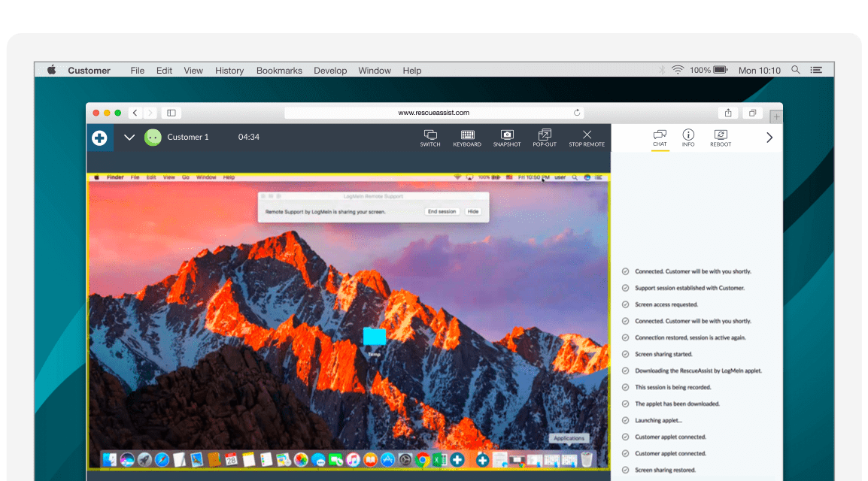Open Messages in the remote dock
Viewport: 868px width, 481px height.
[x=318, y=459]
